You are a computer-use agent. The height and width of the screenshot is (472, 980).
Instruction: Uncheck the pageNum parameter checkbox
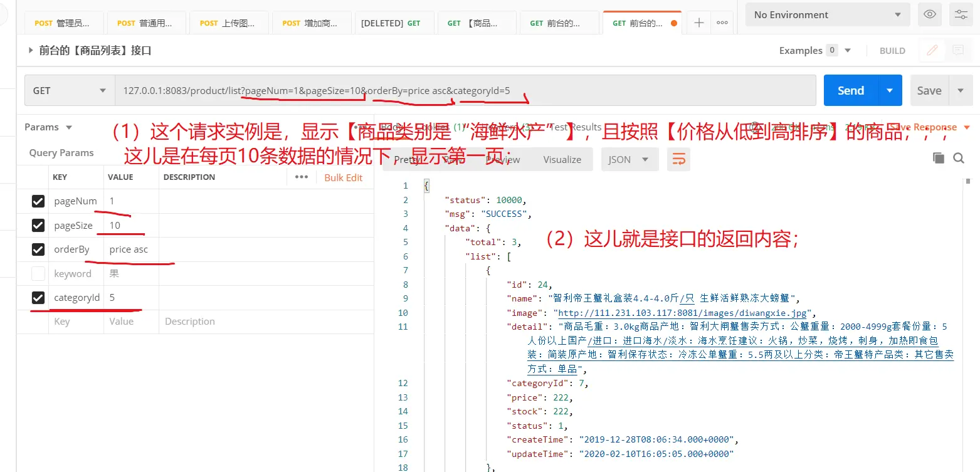38,201
